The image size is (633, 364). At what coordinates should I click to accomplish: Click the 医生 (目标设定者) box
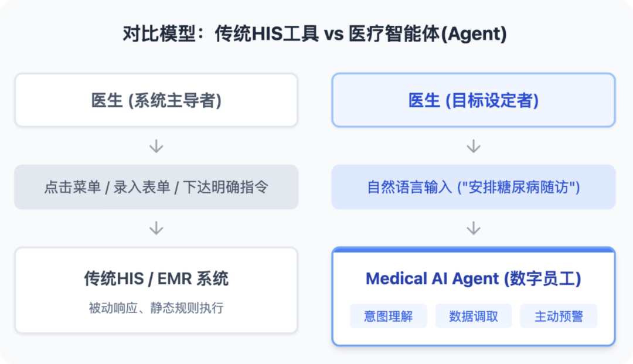(x=473, y=100)
